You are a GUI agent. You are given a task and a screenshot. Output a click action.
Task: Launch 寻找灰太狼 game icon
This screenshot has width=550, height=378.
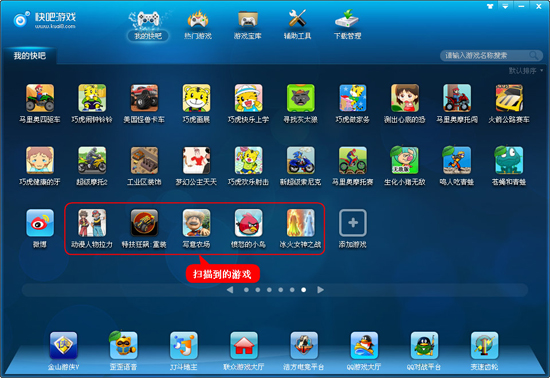tap(301, 98)
